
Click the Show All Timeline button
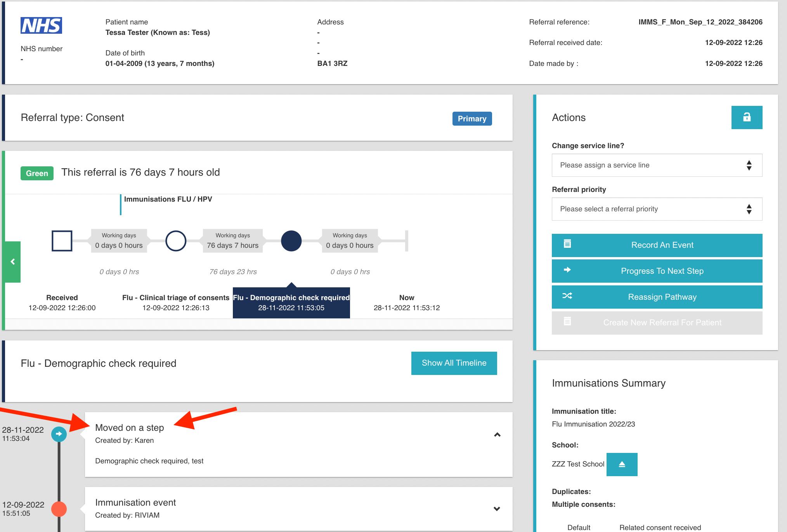(x=454, y=363)
